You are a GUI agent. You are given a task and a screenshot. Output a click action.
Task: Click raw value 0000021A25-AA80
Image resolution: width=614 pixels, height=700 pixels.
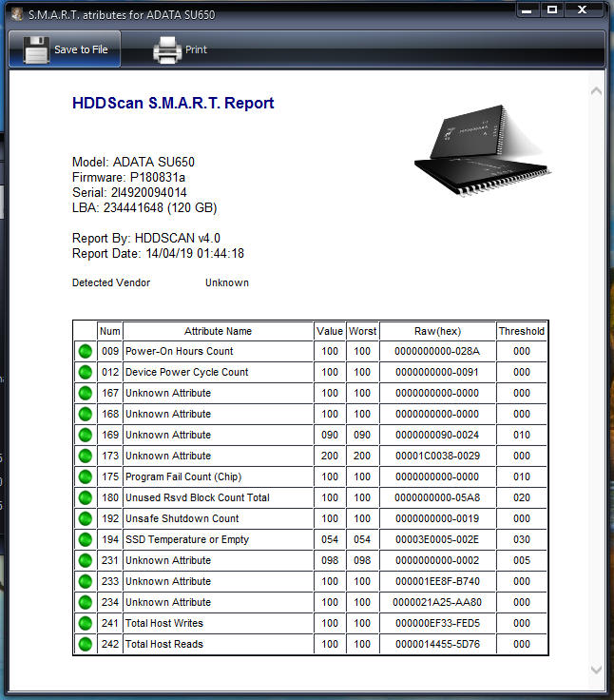tap(437, 603)
